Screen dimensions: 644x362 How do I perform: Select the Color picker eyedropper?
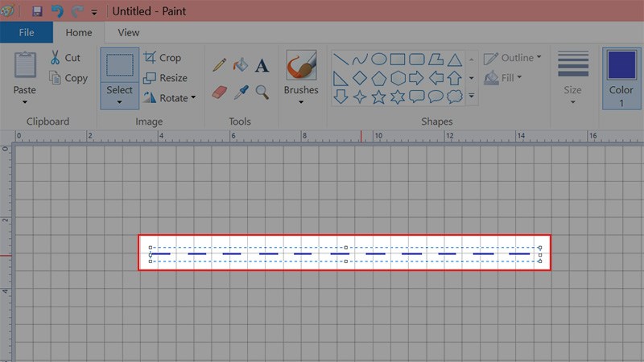pyautogui.click(x=241, y=92)
